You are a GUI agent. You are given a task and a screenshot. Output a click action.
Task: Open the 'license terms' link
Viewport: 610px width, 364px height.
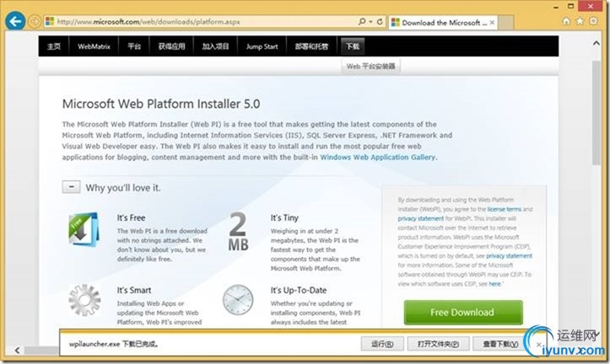pyautogui.click(x=504, y=209)
